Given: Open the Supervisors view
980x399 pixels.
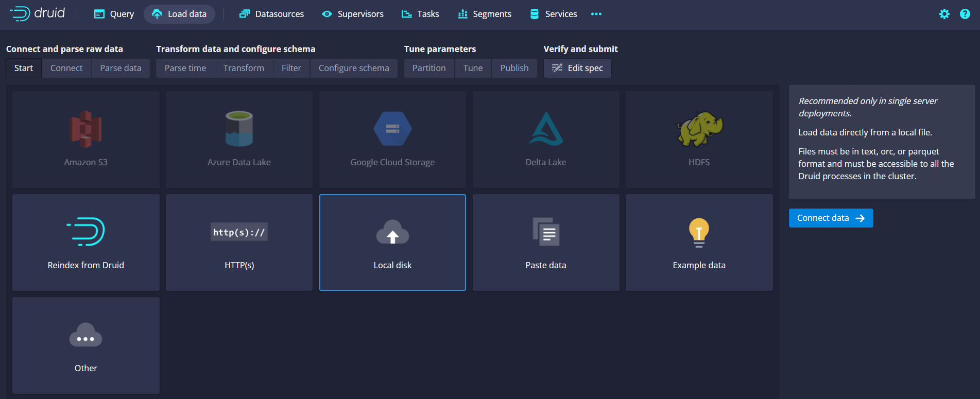Looking at the screenshot, I should click(x=353, y=14).
